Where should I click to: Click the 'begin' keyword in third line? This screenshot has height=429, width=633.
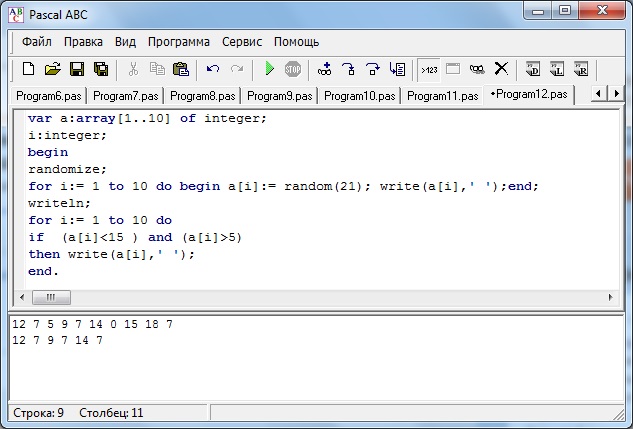point(48,152)
